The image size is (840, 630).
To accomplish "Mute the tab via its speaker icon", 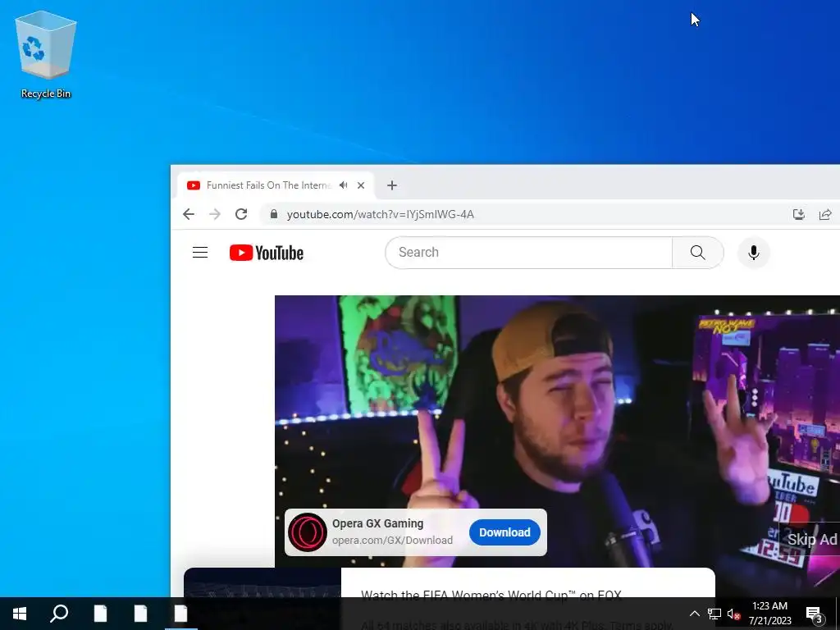I will 344,185.
